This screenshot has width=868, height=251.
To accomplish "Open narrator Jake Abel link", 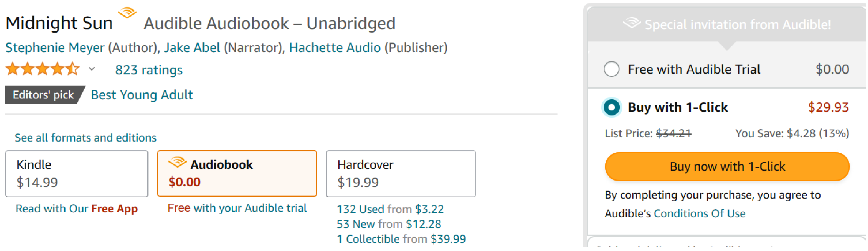I will pos(192,48).
